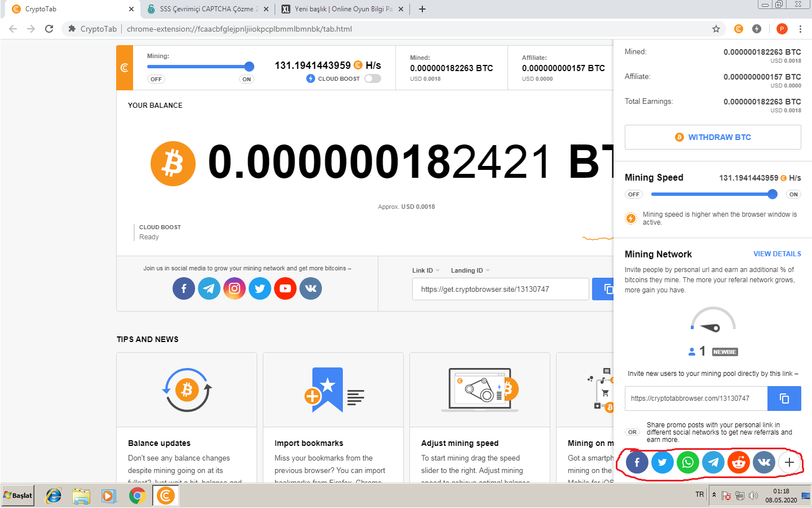Switch to Yeni başlık Online Oyun tab
This screenshot has width=812, height=508.
[342, 9]
